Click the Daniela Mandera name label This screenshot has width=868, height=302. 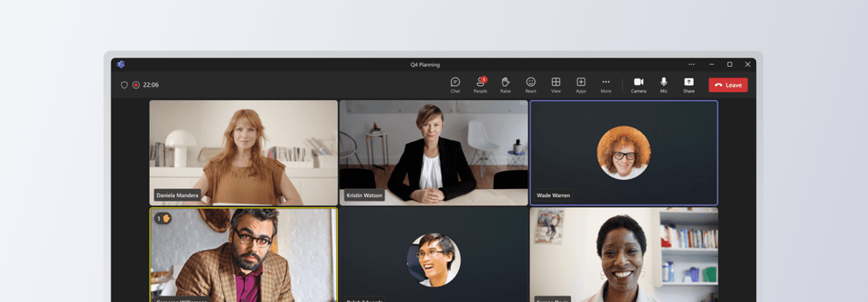pos(177,195)
